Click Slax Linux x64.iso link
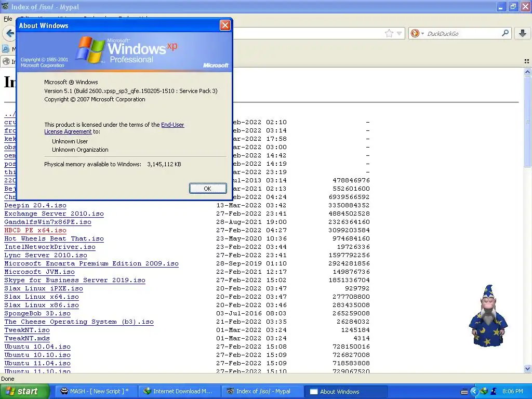This screenshot has width=532, height=399. click(42, 297)
